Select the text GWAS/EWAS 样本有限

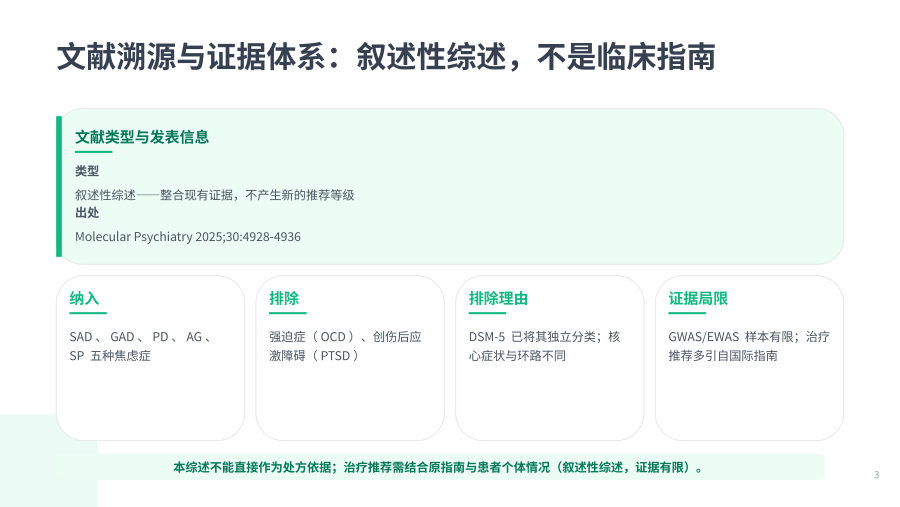click(x=748, y=346)
